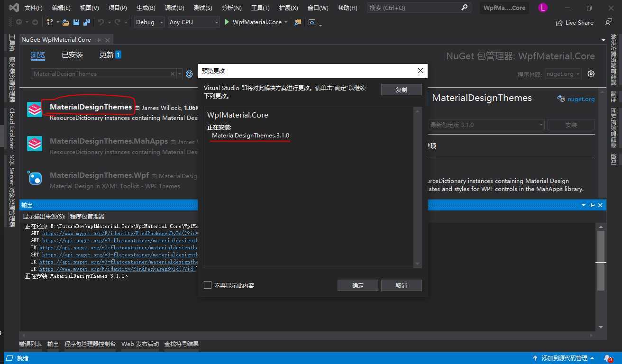This screenshot has height=364, width=622.
Task: Close the NuGet: WpfMaterial.Core tab
Action: (x=108, y=40)
